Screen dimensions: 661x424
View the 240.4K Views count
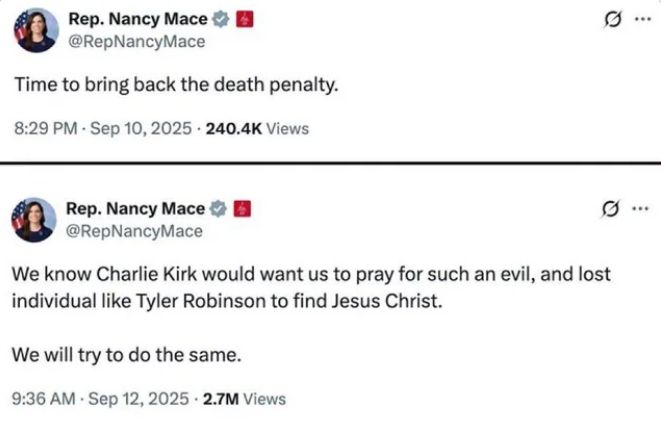(256, 128)
